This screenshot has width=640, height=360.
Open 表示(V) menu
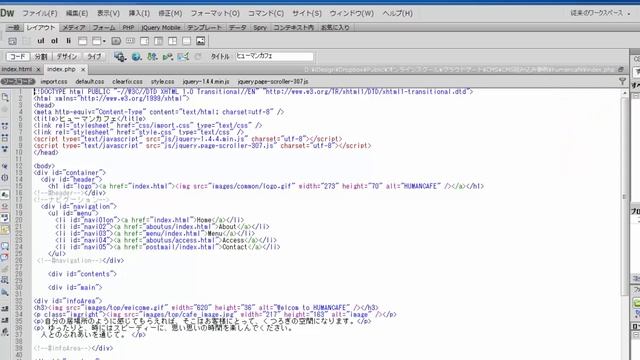(x=108, y=13)
